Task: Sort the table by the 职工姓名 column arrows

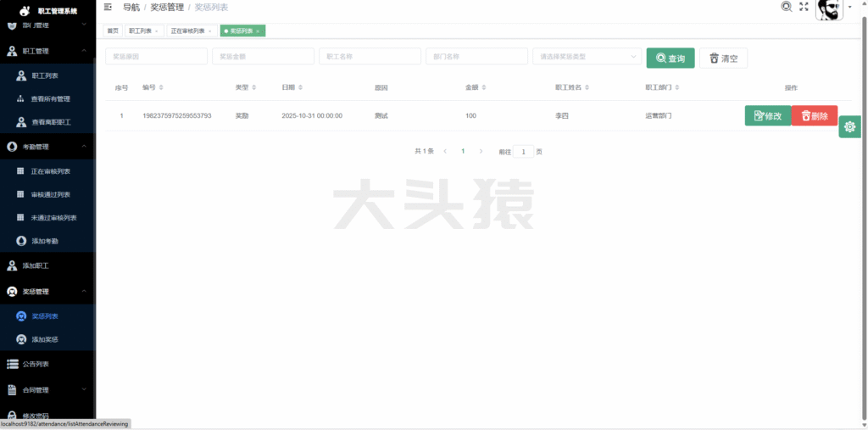Action: coord(587,87)
